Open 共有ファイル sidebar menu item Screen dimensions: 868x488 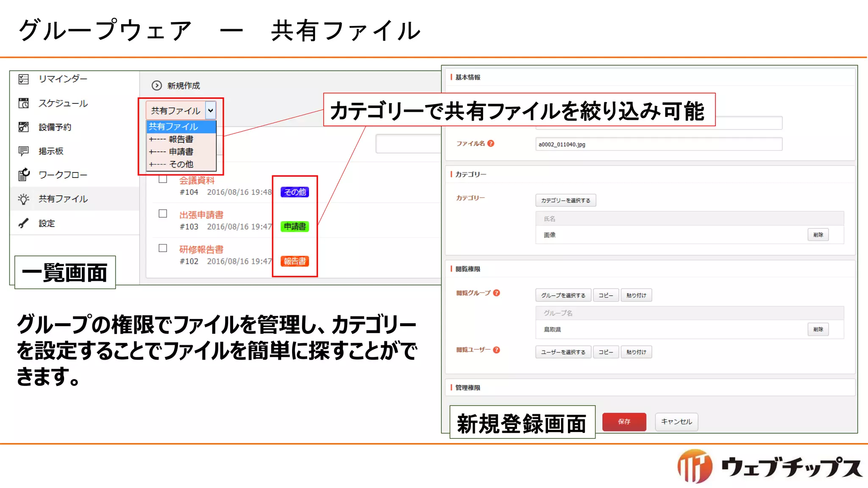(63, 199)
